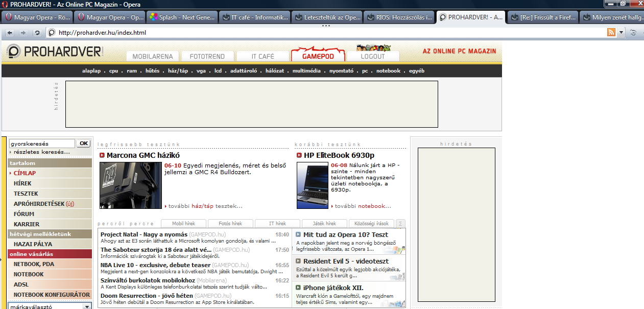Click the HP EliteBook laptop thumbnail
Screen dimensions: 644x309
pyautogui.click(x=313, y=185)
